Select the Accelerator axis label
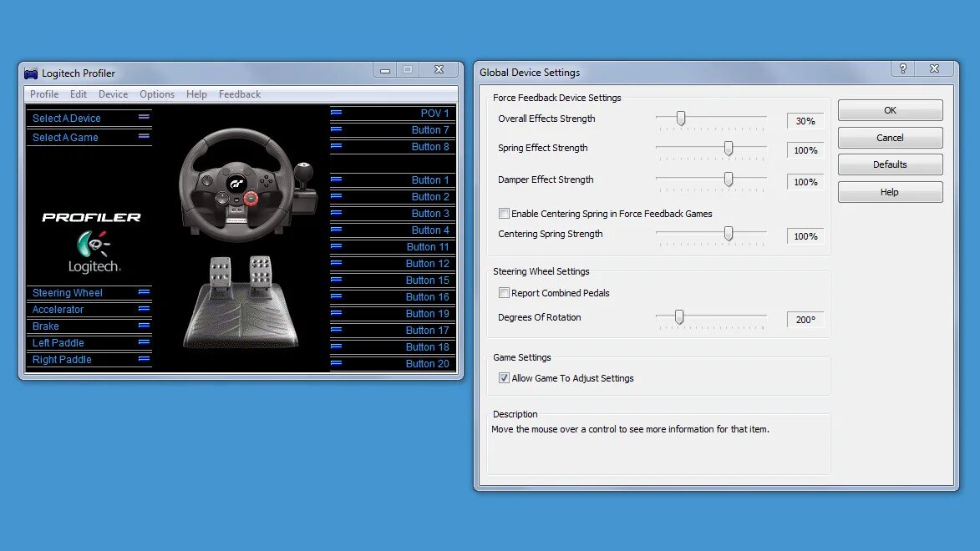Screen dimensions: 980x551 pyautogui.click(x=58, y=310)
